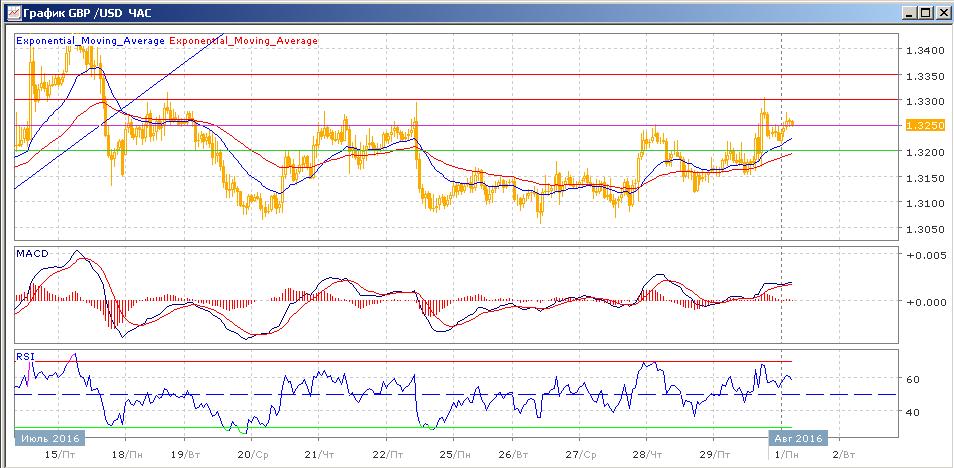Close the GBP/USD chart window
This screenshot has height=468, width=954.
click(941, 13)
